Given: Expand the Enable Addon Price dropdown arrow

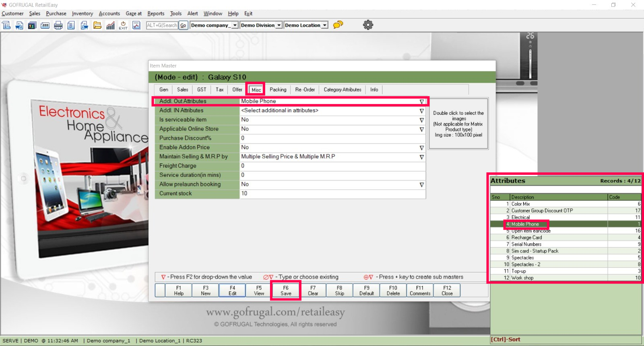Looking at the screenshot, I should pyautogui.click(x=422, y=148).
